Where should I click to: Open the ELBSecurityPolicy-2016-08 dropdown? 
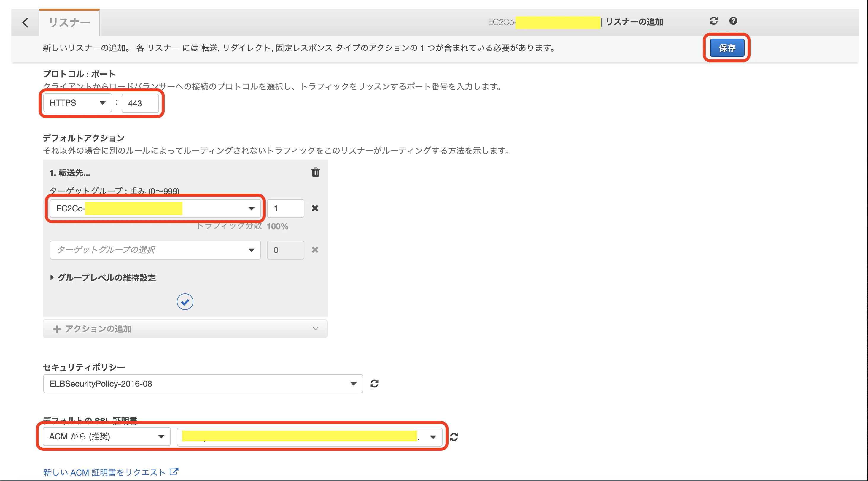(203, 384)
